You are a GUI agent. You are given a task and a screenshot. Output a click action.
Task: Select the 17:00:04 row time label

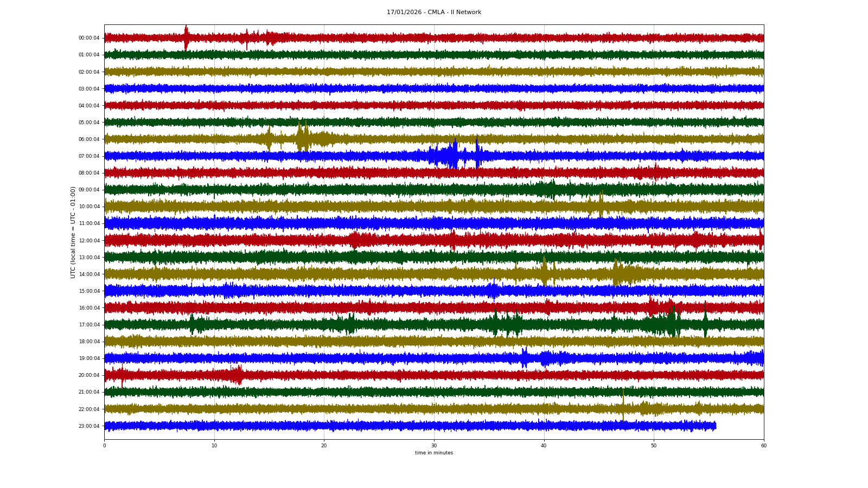pos(89,325)
